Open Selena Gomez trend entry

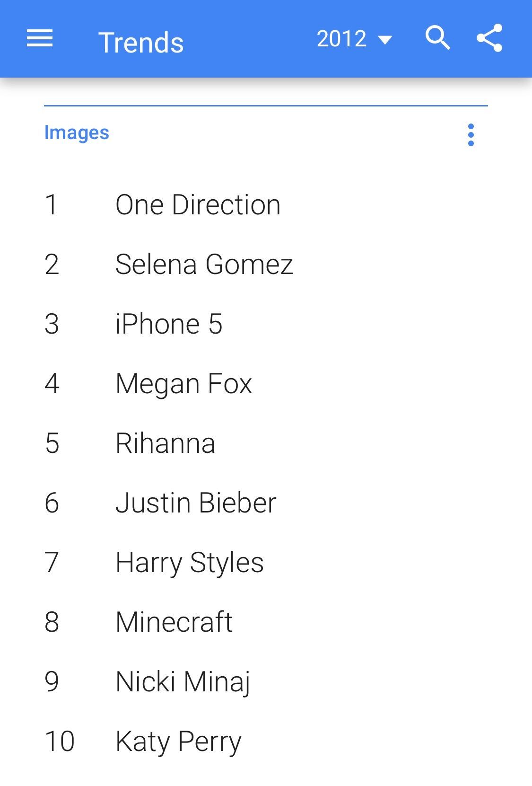click(x=204, y=264)
